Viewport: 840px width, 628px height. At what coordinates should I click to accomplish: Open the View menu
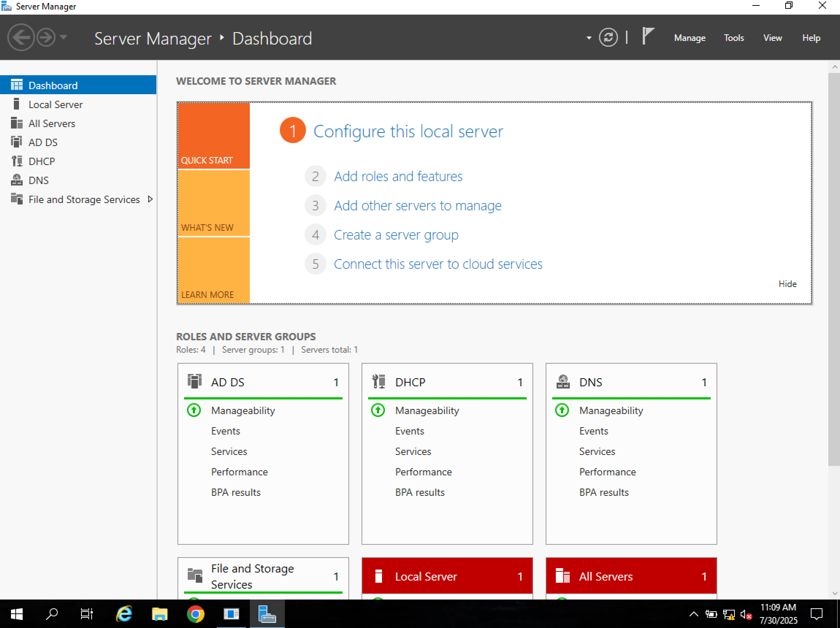(x=772, y=38)
